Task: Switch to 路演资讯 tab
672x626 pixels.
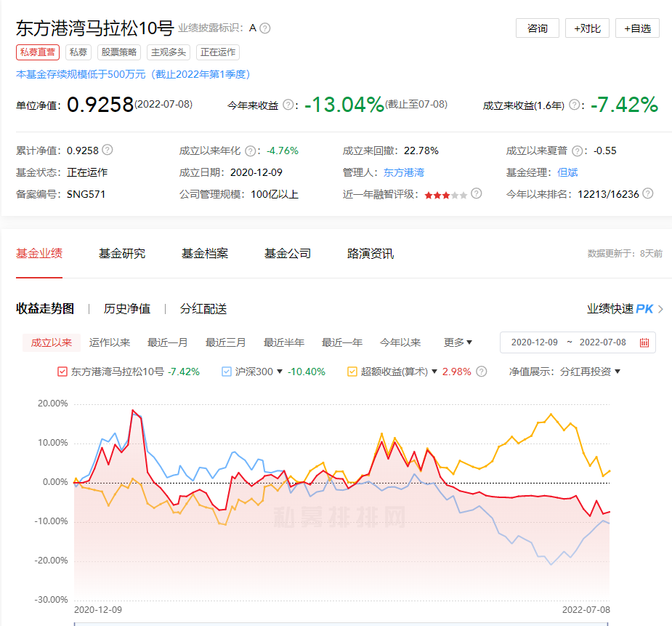Action: pyautogui.click(x=370, y=254)
